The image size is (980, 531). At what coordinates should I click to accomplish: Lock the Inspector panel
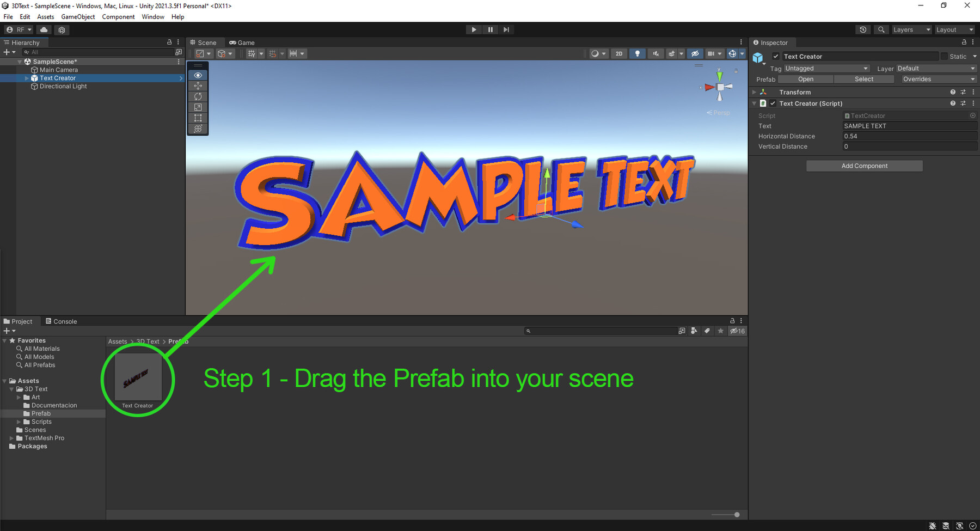[x=964, y=42]
